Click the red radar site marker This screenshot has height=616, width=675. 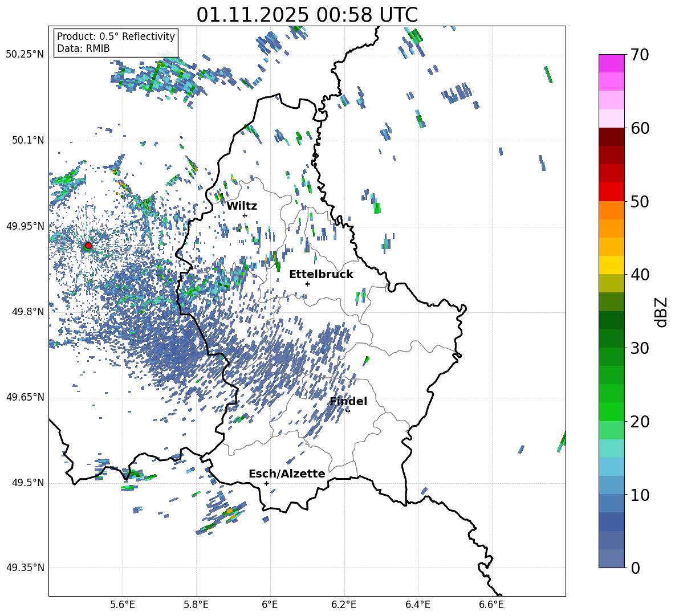click(88, 246)
